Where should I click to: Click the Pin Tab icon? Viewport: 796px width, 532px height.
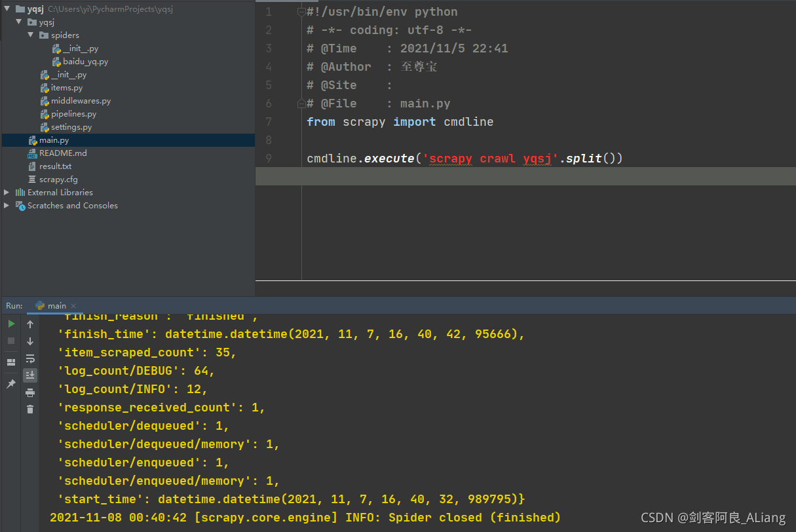coord(11,384)
